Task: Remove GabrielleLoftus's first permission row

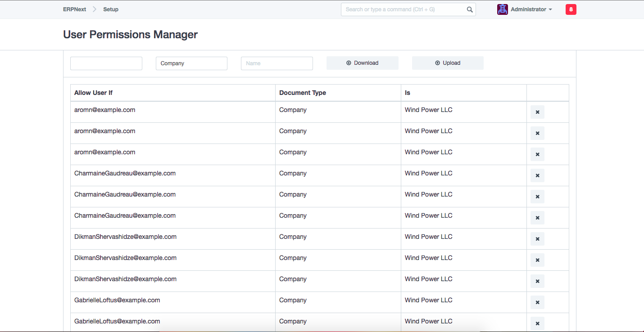Action: tap(537, 302)
